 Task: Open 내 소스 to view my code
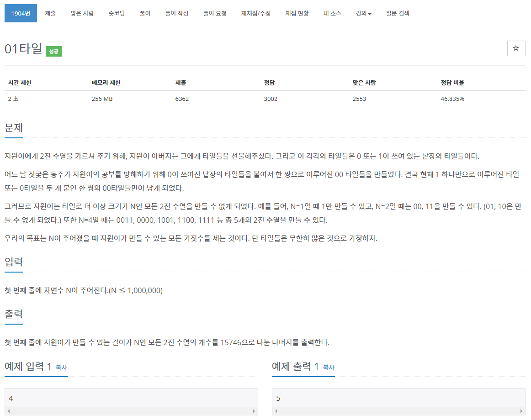point(332,13)
